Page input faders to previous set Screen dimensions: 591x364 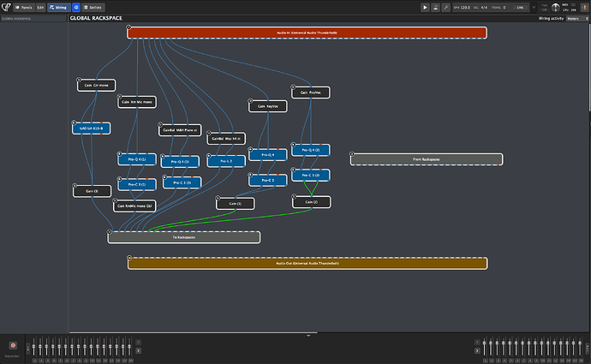138,342
